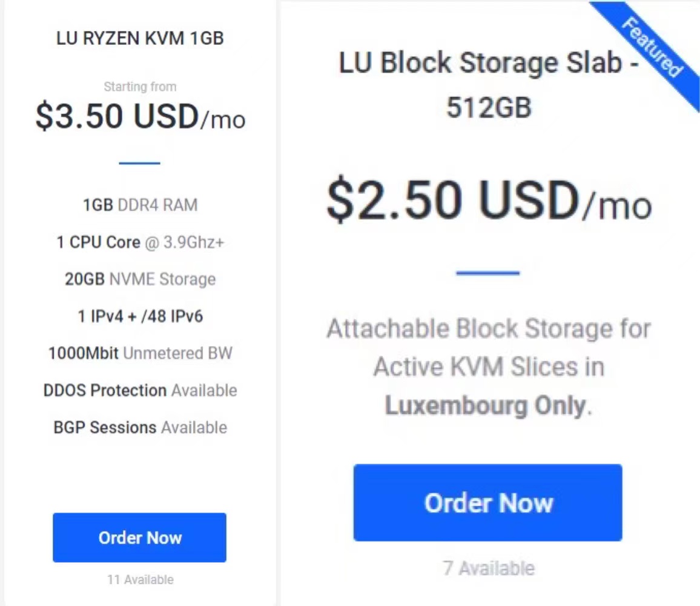The height and width of the screenshot is (606, 700).
Task: Select the LU RYZEN KVM 1GB title
Action: (x=140, y=38)
